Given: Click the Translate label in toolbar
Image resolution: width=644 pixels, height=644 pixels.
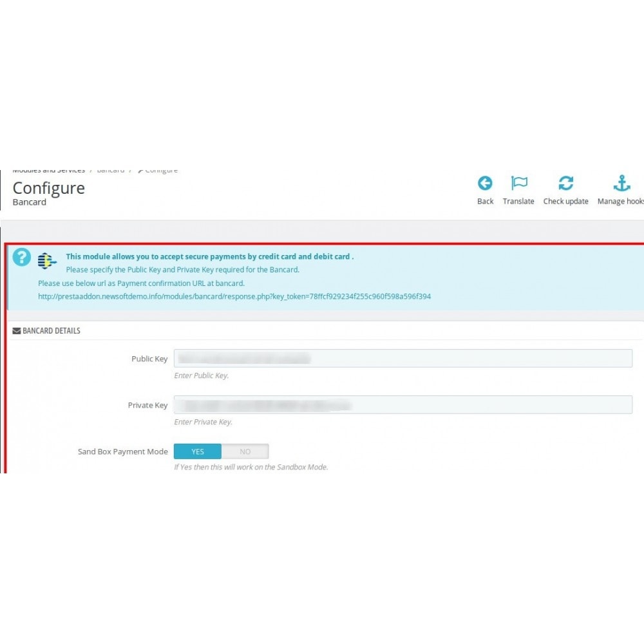Looking at the screenshot, I should coord(518,201).
